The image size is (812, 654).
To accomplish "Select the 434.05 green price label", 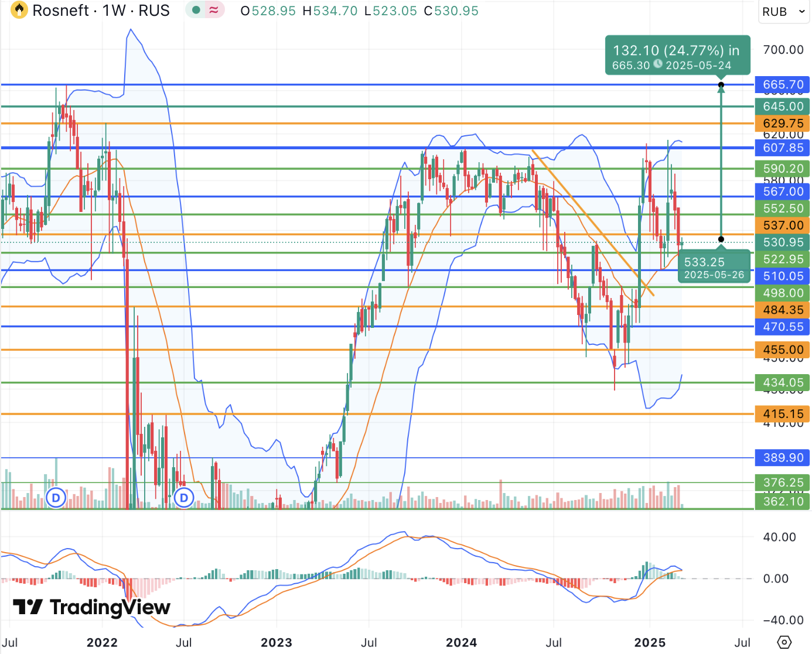I will click(783, 383).
